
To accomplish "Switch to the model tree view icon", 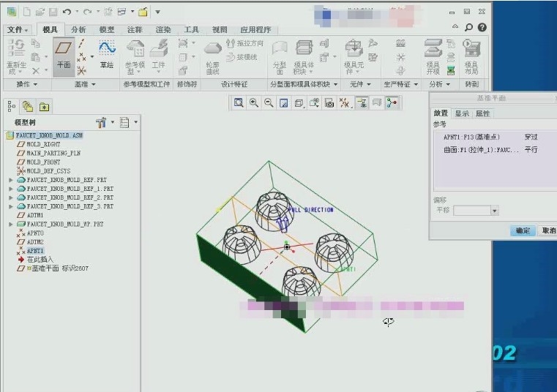I will [12, 106].
